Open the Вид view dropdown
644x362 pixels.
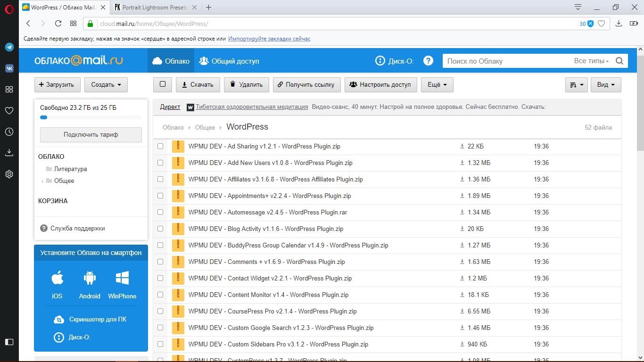click(606, 85)
